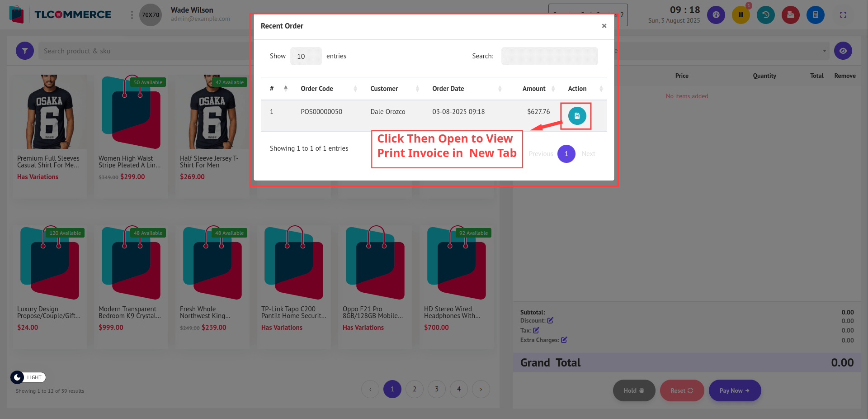Click the Pay Now button
This screenshot has height=419, width=868.
pyautogui.click(x=734, y=390)
